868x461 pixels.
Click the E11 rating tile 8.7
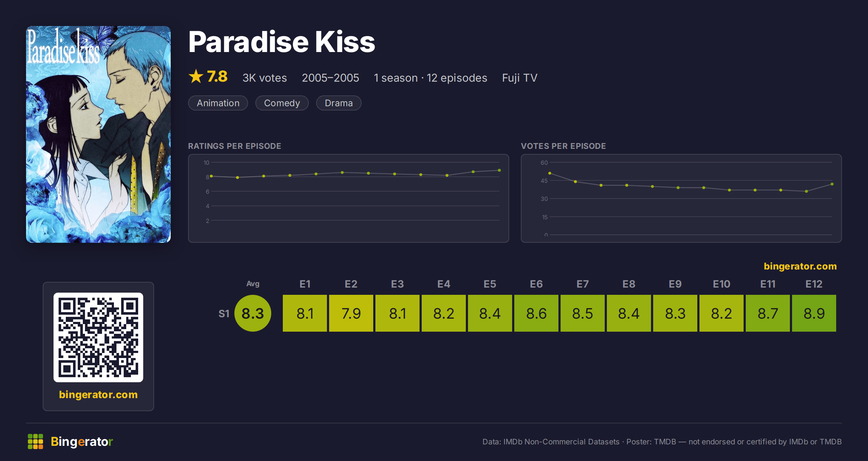(x=768, y=313)
